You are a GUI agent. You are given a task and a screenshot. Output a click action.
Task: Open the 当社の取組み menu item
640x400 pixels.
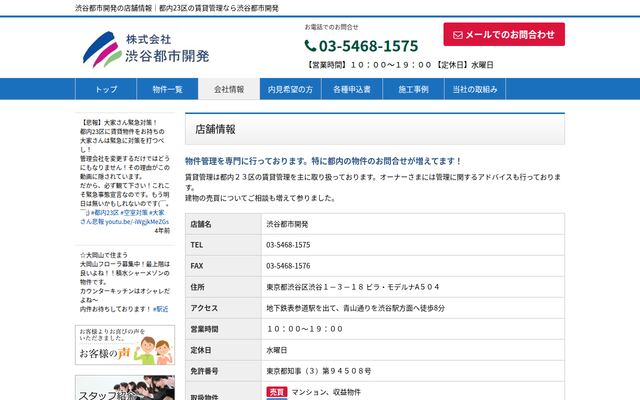475,89
